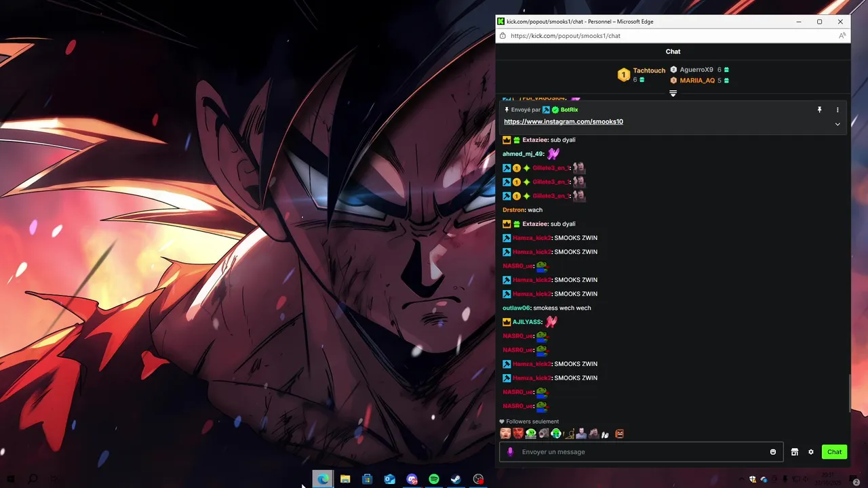Click the chat window scrollbar
The width and height of the screenshot is (868, 488).
(x=850, y=392)
